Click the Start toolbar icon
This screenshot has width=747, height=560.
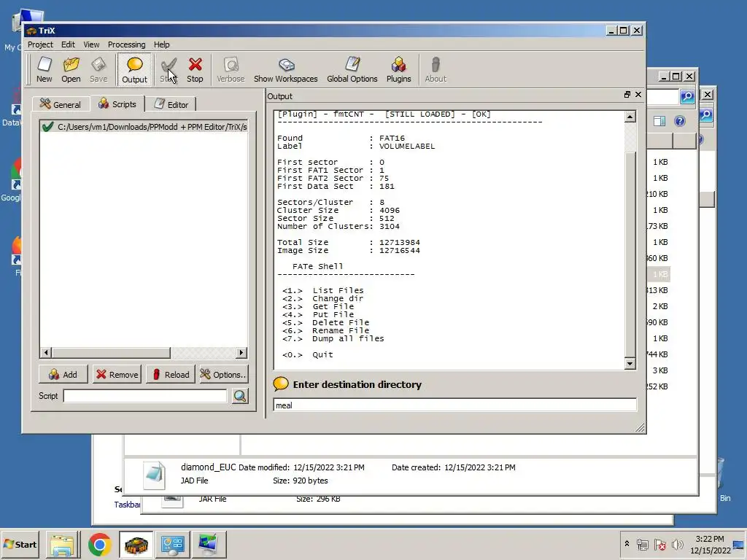click(x=169, y=69)
